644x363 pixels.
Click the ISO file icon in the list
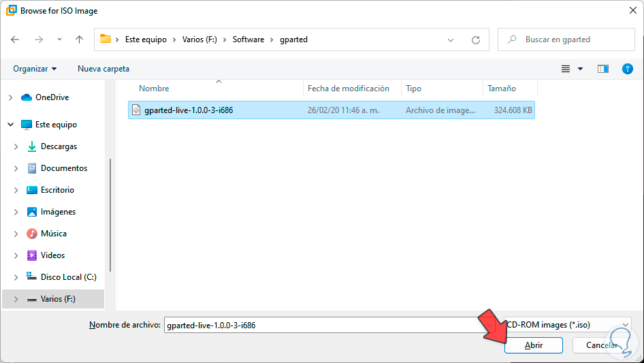(136, 110)
